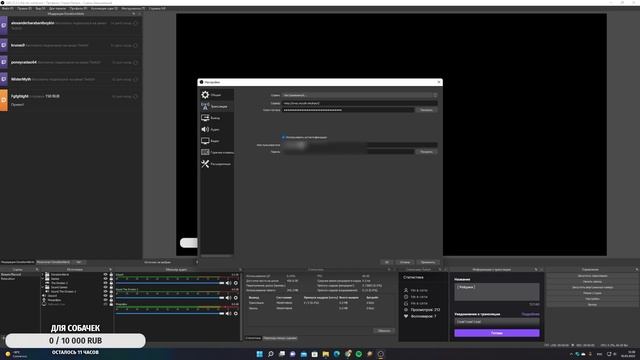The height and width of the screenshot is (360, 640).
Task: Open the Service dropdown in Stream settings
Action: [x=360, y=95]
